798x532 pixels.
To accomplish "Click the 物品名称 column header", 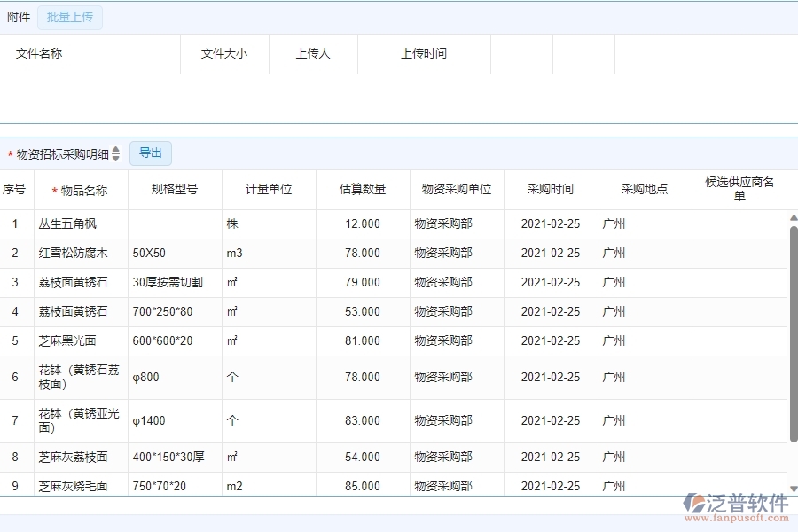I will point(81,189).
